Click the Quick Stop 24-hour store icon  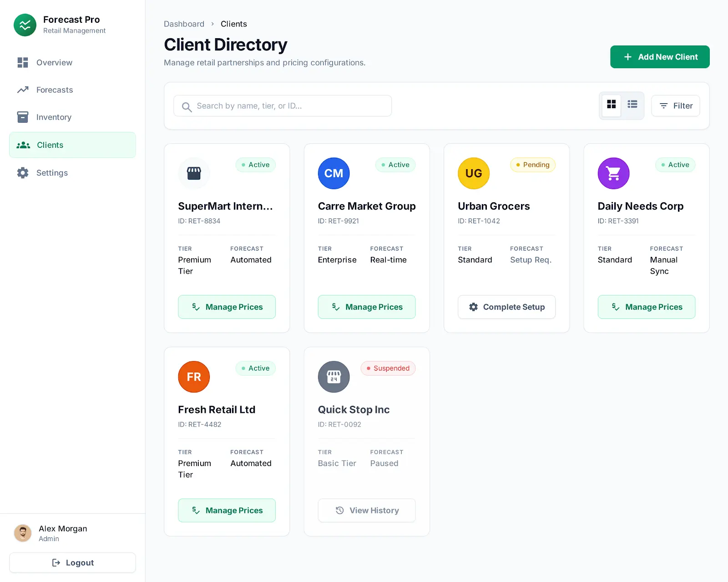(x=334, y=377)
